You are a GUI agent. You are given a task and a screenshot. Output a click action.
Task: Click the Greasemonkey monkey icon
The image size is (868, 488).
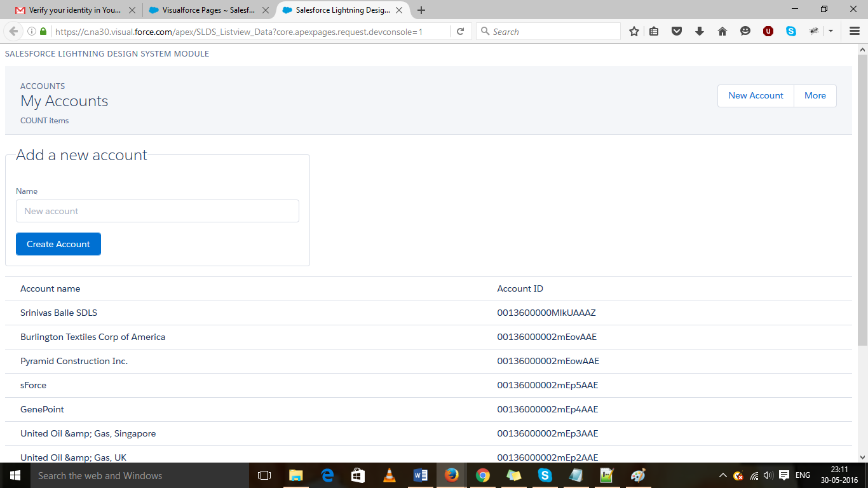point(814,31)
